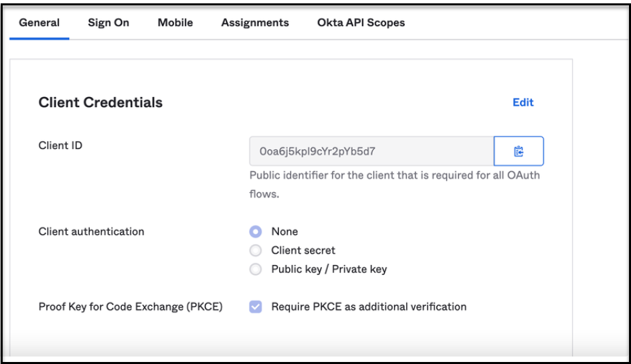The width and height of the screenshot is (631, 364).
Task: Click the Client authentication label
Action: (x=92, y=232)
